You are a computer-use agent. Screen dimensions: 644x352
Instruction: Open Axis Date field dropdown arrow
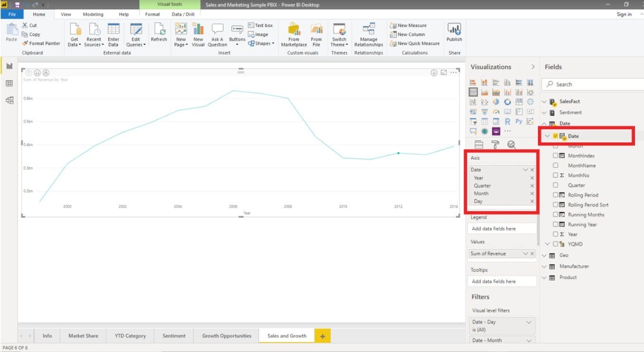526,170
